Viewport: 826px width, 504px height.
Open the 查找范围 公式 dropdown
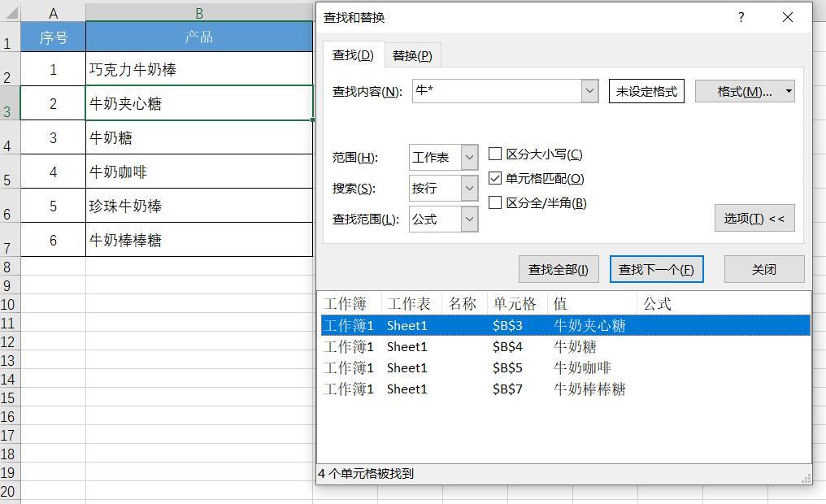tap(469, 219)
